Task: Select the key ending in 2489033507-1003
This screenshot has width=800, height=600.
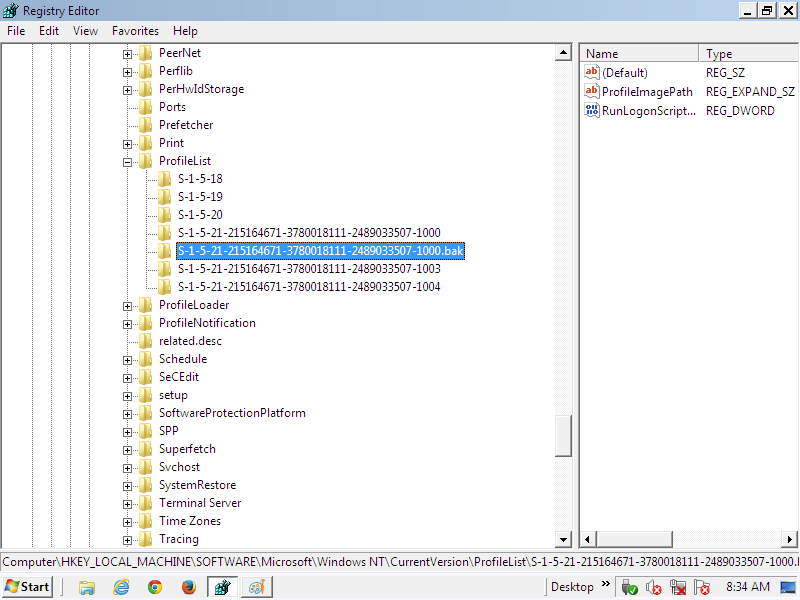Action: click(309, 269)
